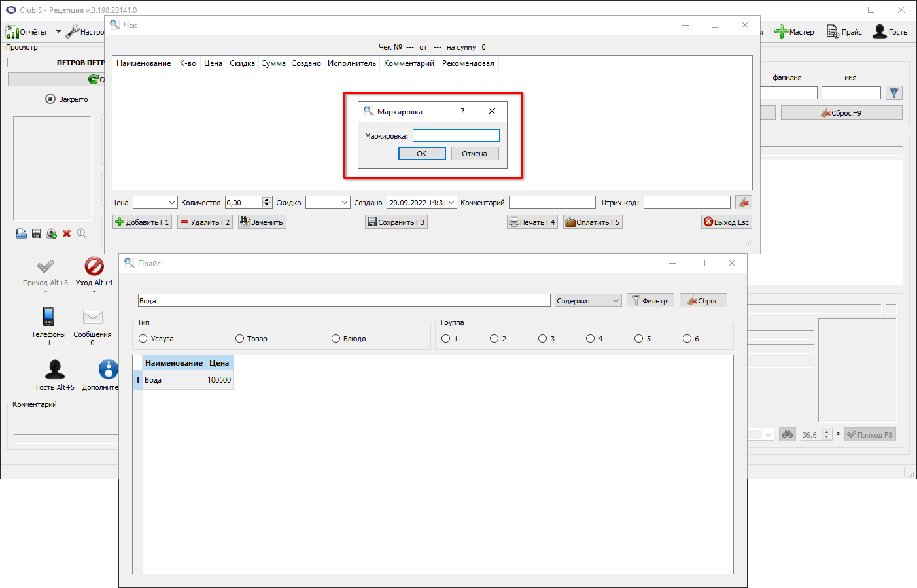The height and width of the screenshot is (588, 917).
Task: Click the Рекомендовал column header in Чек
Action: pyautogui.click(x=468, y=63)
